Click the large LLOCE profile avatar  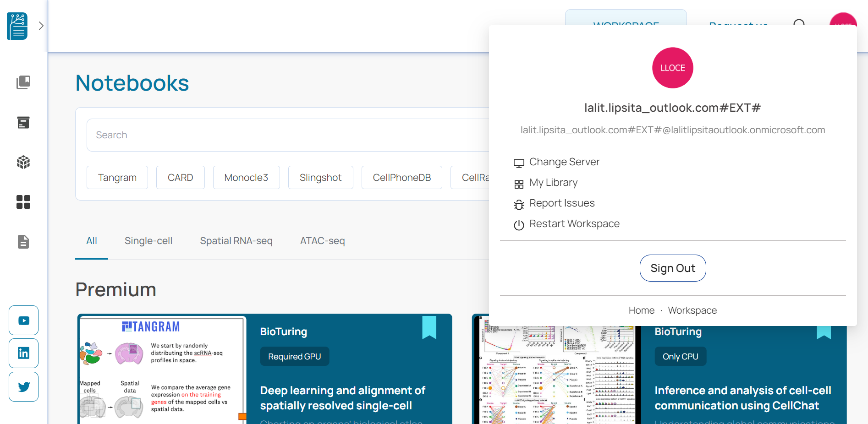click(673, 68)
